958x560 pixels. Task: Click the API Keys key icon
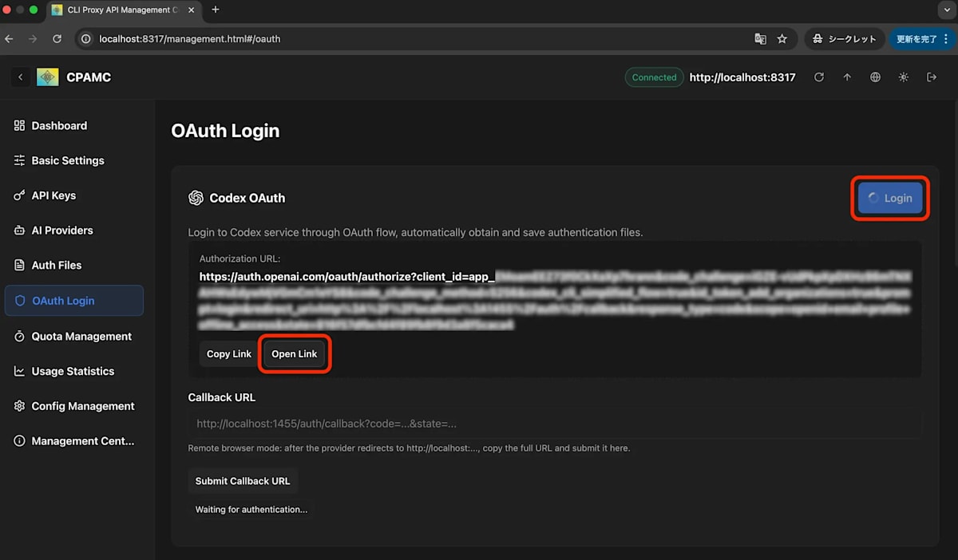pos(20,195)
